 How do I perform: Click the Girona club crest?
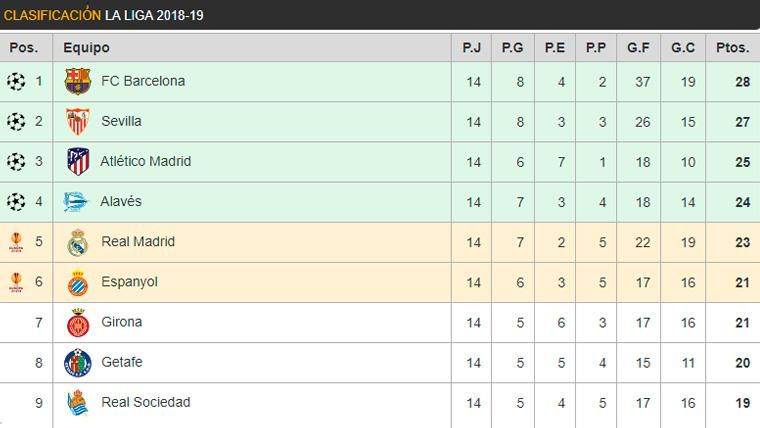point(77,323)
